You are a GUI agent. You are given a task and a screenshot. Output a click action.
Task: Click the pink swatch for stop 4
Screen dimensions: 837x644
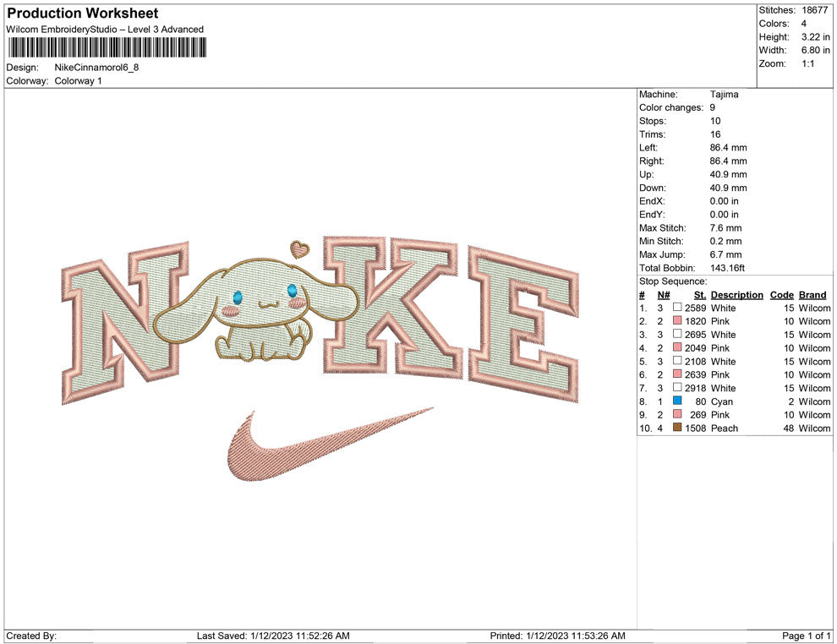pos(677,347)
